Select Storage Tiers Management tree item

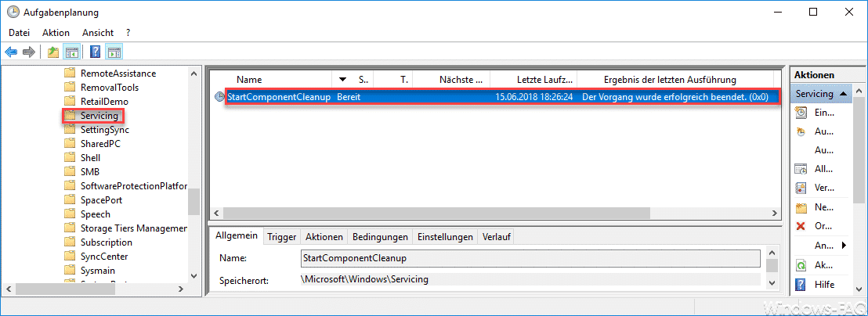(133, 228)
